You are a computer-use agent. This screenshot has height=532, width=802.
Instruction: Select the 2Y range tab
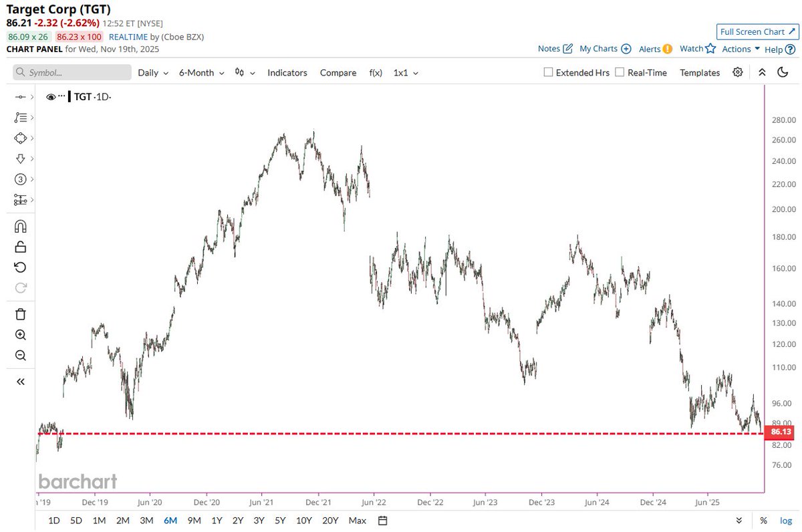pyautogui.click(x=238, y=520)
